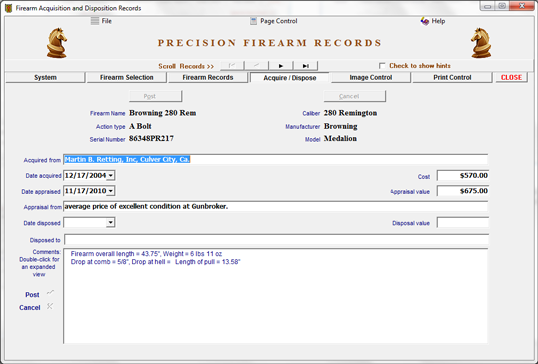Click the bottom-left Cancel link
The width and height of the screenshot is (538, 364).
click(x=30, y=307)
